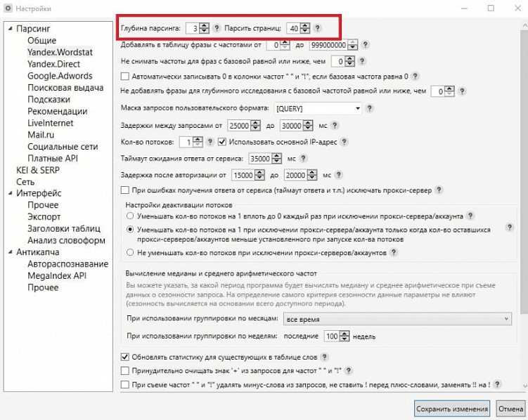Open help for Не уменьшать кол-во потоков
The width and height of the screenshot is (528, 420).
pyautogui.click(x=393, y=252)
